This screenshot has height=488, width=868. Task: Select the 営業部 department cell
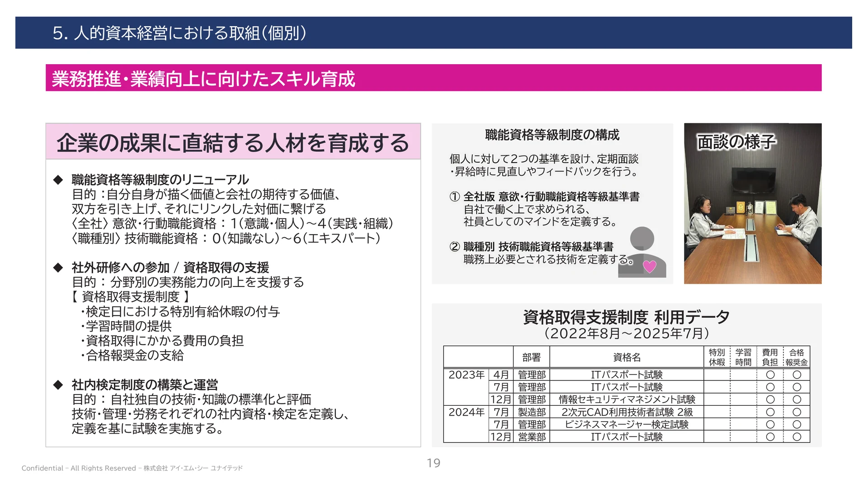(532, 437)
